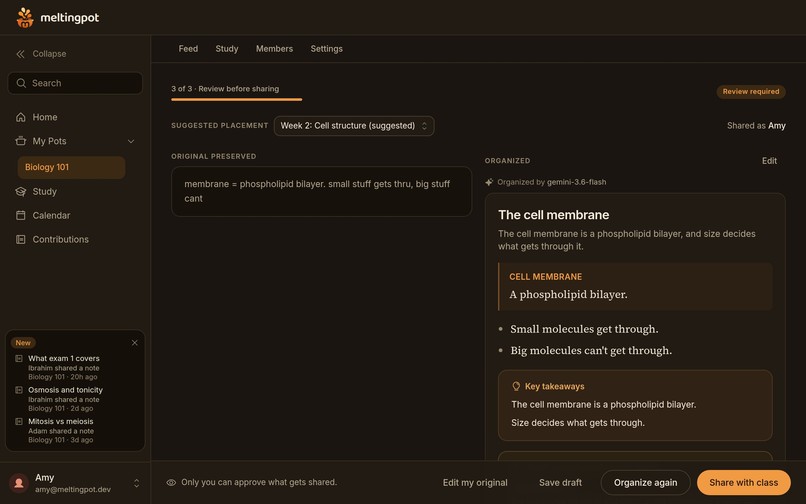Click the Organize again button
Viewport: 806px width, 504px height.
(645, 483)
